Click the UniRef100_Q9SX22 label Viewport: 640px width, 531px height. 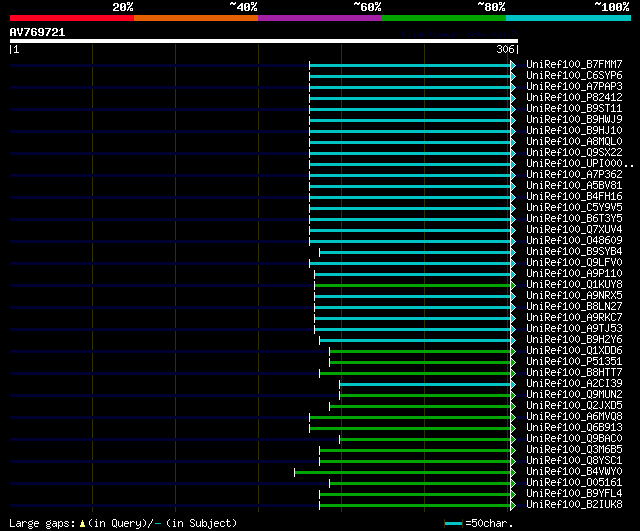tap(574, 153)
